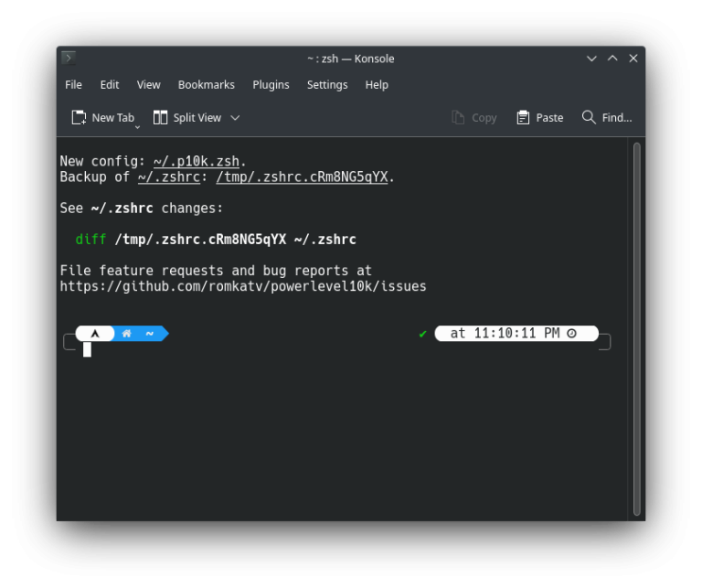Open the Help menu

tap(377, 85)
